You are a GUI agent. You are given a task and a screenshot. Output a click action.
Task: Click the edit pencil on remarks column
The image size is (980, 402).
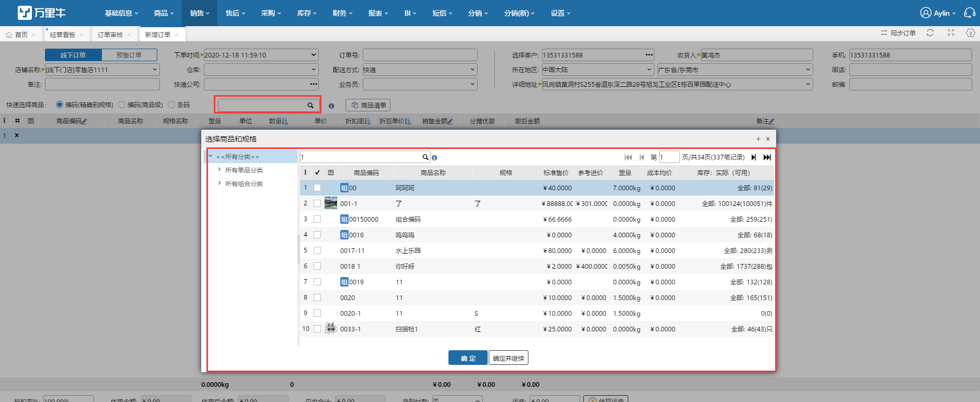point(771,121)
